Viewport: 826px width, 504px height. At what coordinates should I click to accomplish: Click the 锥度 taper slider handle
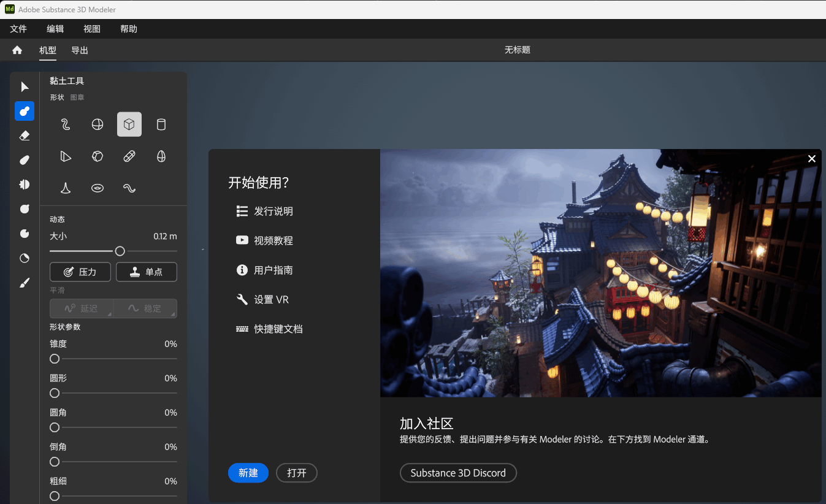click(55, 359)
